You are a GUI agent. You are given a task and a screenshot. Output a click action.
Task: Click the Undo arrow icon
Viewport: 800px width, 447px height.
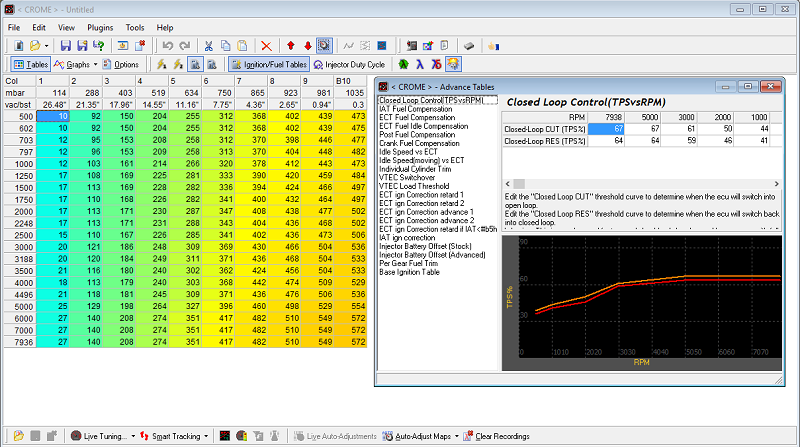coord(167,46)
